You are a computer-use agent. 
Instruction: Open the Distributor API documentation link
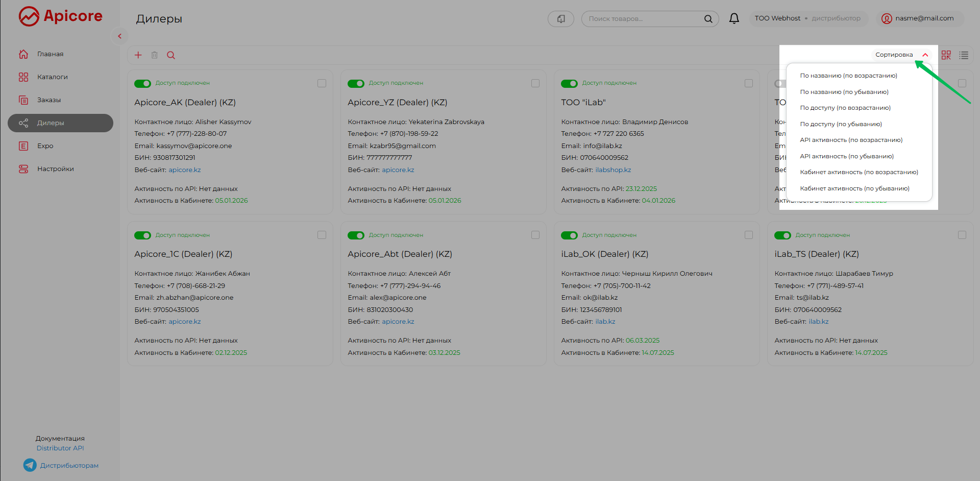click(x=60, y=448)
